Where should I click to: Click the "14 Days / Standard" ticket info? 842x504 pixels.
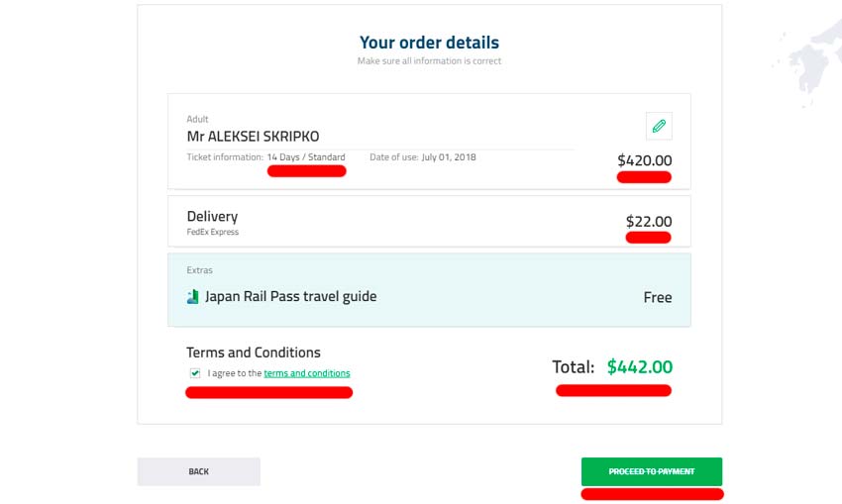tap(306, 157)
